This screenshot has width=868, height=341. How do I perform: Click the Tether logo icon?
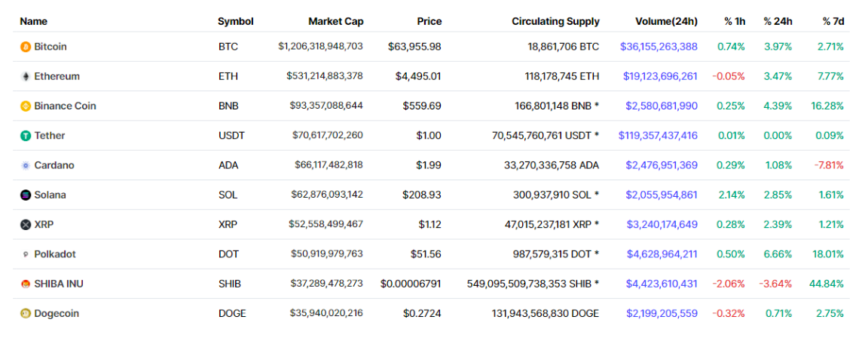(26, 136)
